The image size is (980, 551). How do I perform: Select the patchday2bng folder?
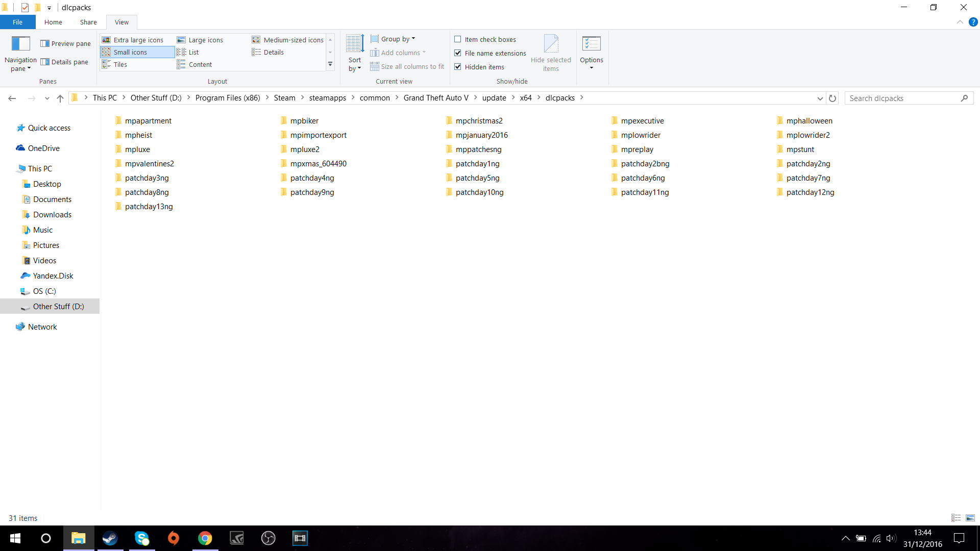coord(641,164)
